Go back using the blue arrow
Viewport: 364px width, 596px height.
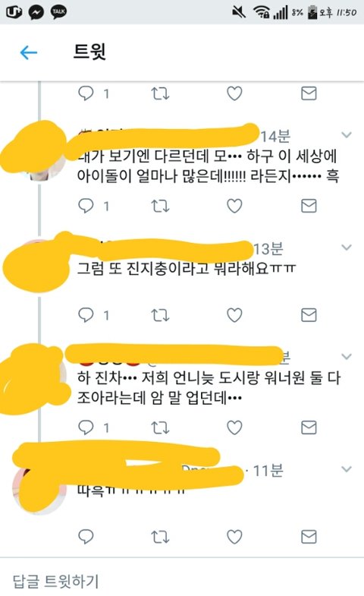[x=29, y=52]
